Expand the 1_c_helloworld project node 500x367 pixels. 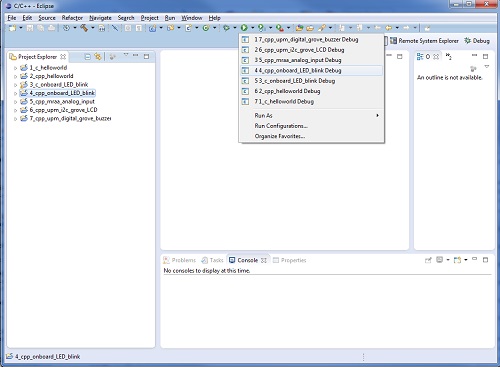point(15,68)
